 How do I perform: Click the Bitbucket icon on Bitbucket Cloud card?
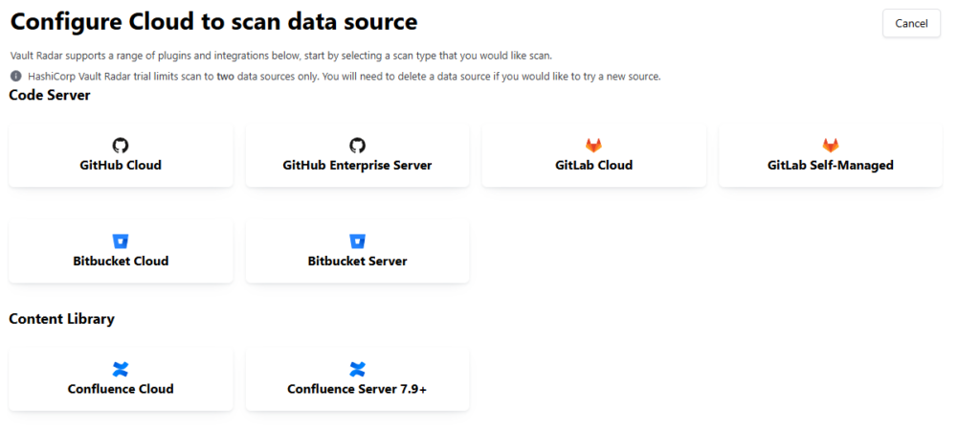120,241
